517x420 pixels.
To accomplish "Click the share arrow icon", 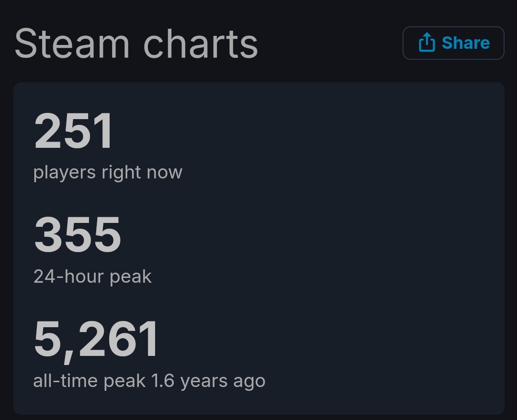I will (427, 43).
